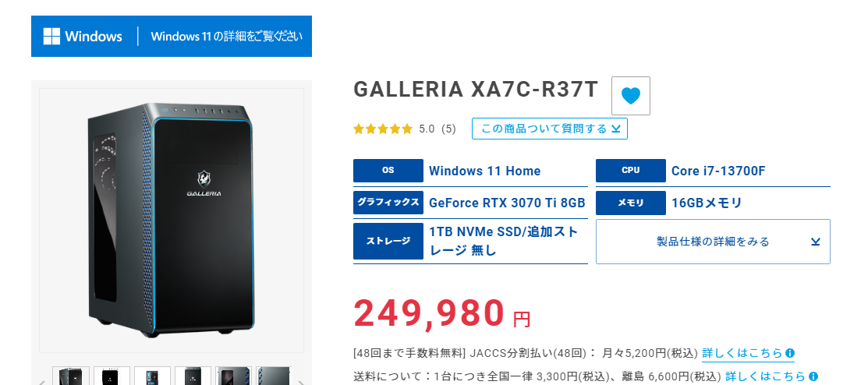The image size is (868, 385).
Task: Expand 製品仕様の詳細をみる spec details
Action: pos(713,242)
